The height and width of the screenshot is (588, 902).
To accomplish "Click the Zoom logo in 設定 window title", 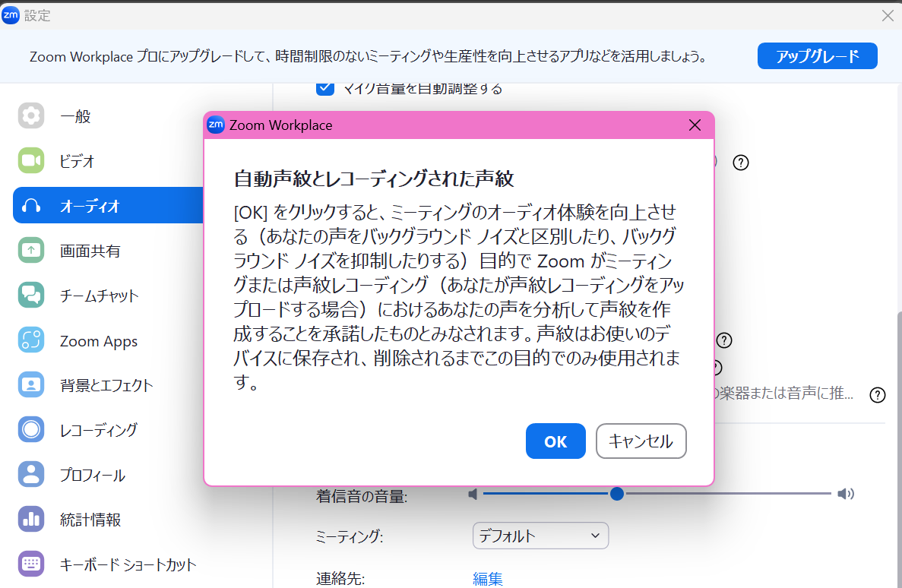I will pos(11,15).
